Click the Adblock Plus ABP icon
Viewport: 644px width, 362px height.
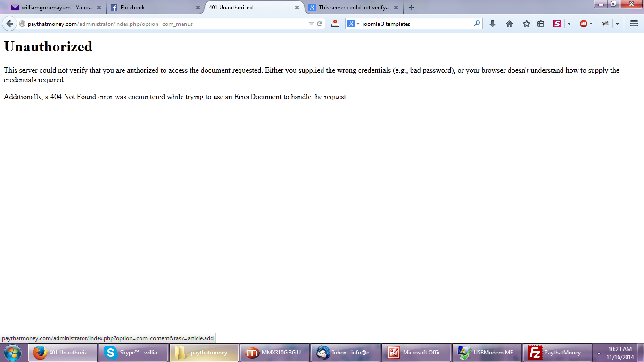pyautogui.click(x=584, y=24)
